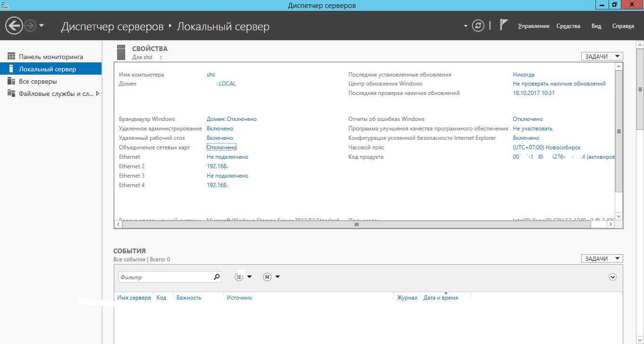Click the 192.168 address for Ethernet 4
The width and height of the screenshot is (644, 344).
[x=218, y=185]
